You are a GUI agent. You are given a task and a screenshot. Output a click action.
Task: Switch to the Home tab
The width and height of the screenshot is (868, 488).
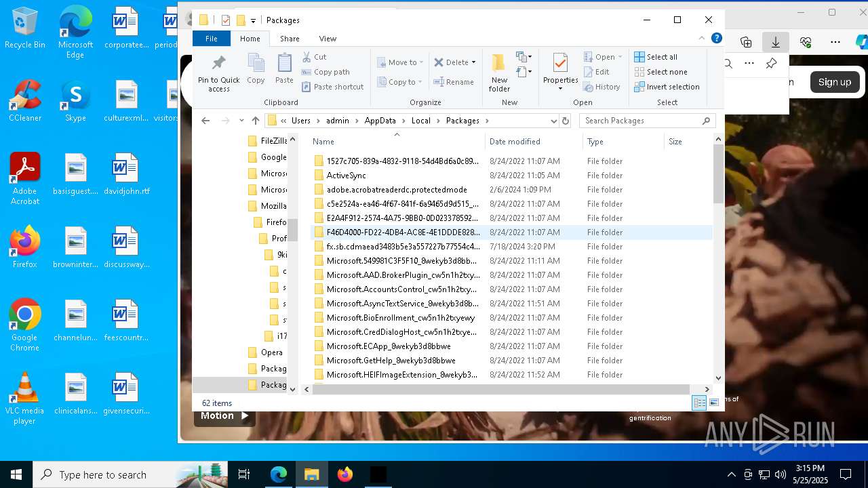250,39
